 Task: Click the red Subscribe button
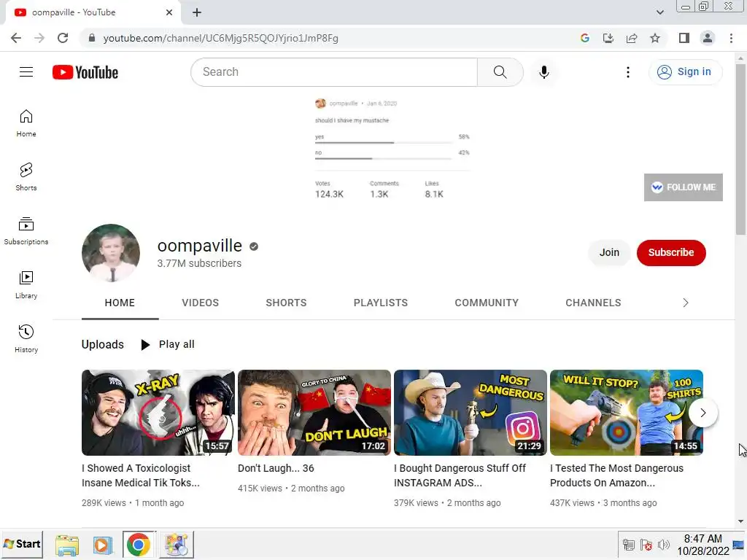click(671, 252)
